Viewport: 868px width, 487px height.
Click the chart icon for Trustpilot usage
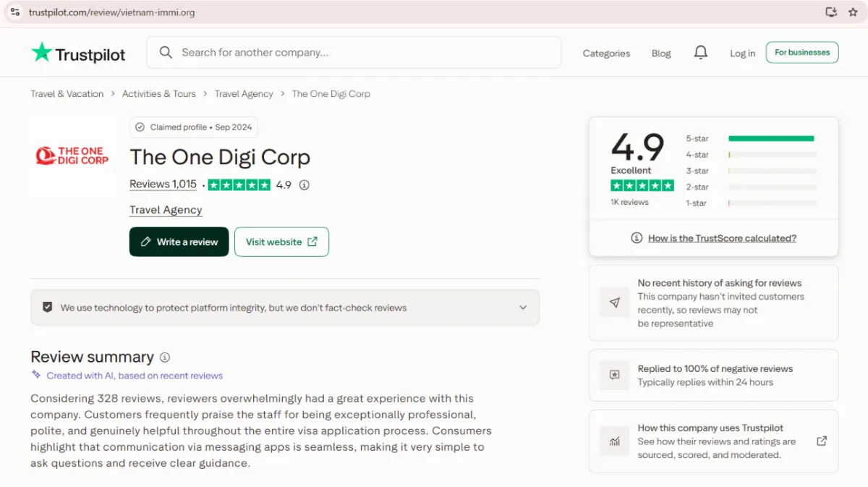(615, 441)
